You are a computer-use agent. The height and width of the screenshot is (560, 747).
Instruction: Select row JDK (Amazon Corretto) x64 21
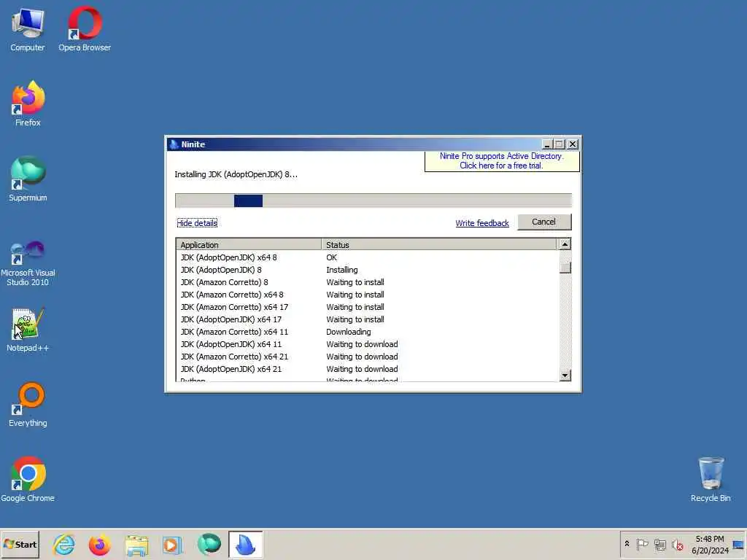click(x=367, y=356)
